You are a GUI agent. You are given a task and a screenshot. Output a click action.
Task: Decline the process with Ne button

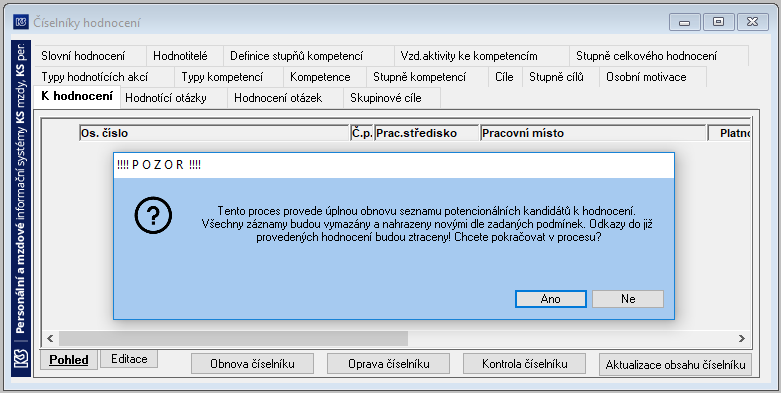pyautogui.click(x=628, y=299)
